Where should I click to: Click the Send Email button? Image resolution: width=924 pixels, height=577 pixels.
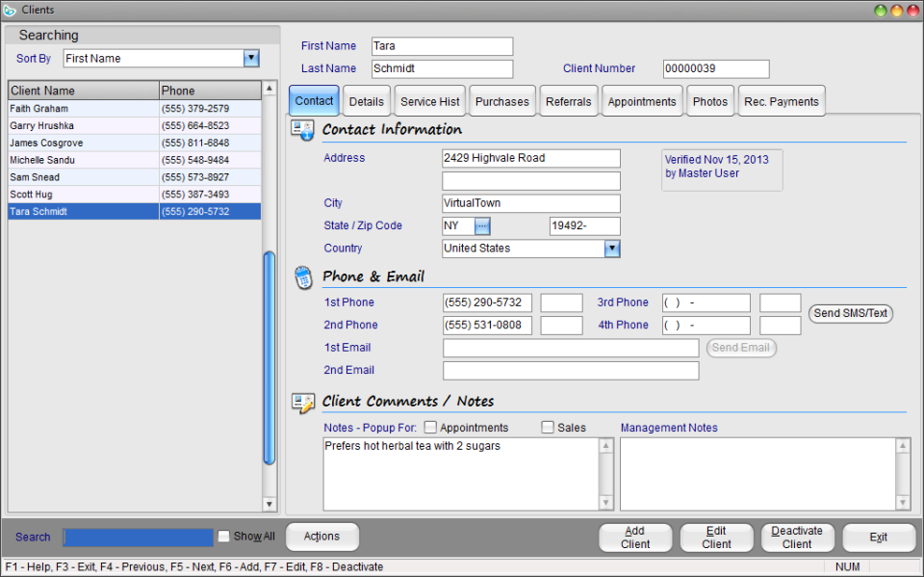point(741,348)
